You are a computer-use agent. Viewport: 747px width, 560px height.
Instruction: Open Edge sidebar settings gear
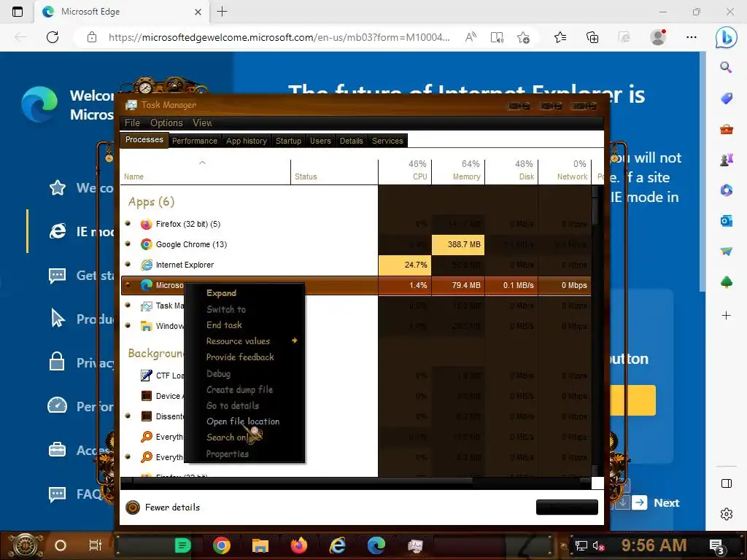coord(726,514)
